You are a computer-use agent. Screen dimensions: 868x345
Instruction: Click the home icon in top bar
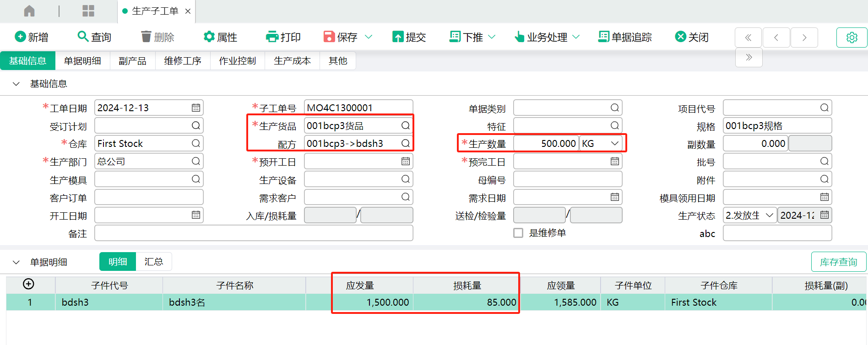29,11
